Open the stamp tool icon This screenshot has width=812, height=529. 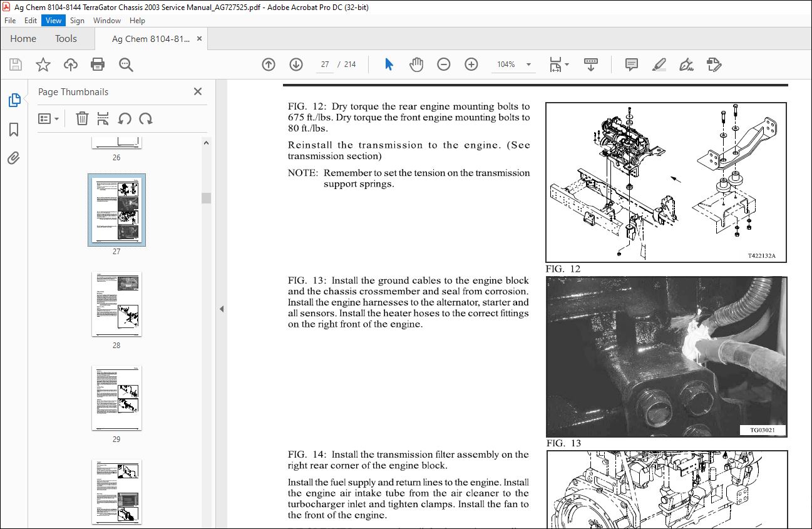click(714, 64)
